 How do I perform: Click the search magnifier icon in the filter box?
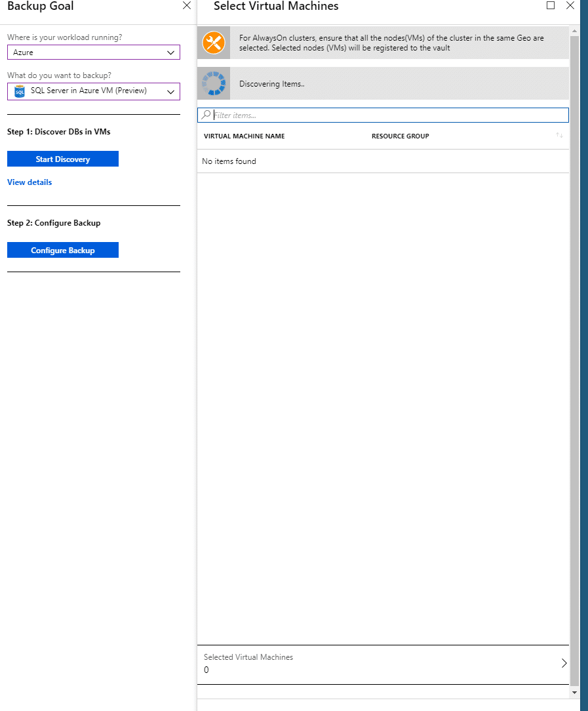pyautogui.click(x=206, y=115)
